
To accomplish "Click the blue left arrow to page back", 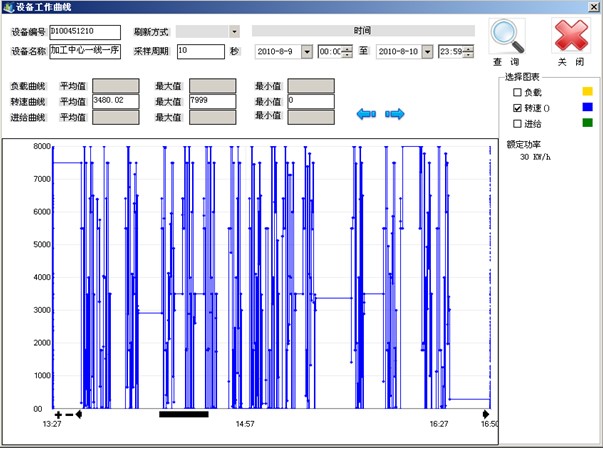I will (x=366, y=114).
